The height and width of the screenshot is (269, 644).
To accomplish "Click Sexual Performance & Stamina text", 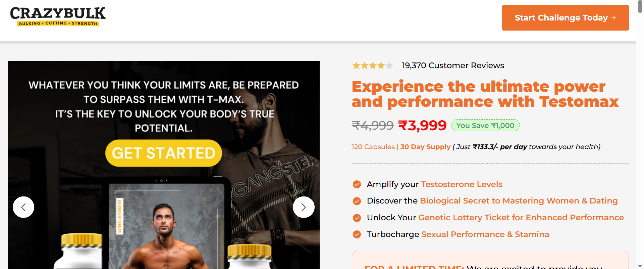I will (x=485, y=234).
